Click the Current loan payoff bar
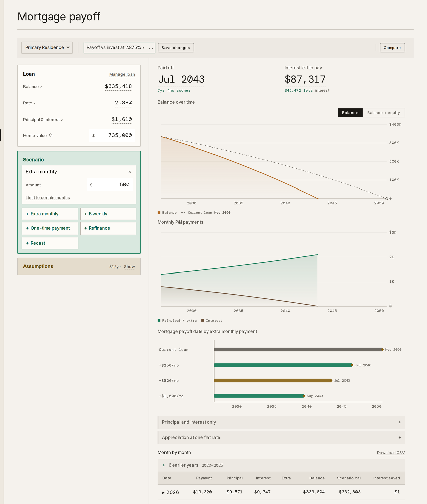This screenshot has height=504, width=427. (x=298, y=350)
